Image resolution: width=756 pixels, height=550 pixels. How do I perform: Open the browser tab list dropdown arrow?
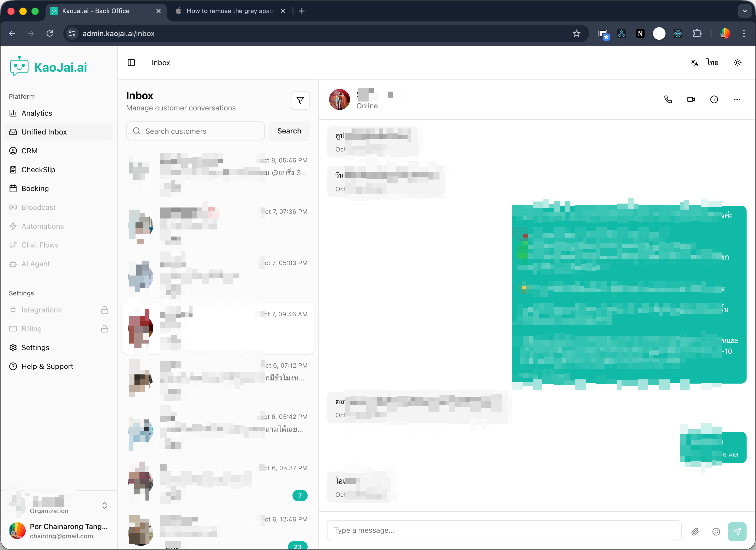tap(745, 11)
